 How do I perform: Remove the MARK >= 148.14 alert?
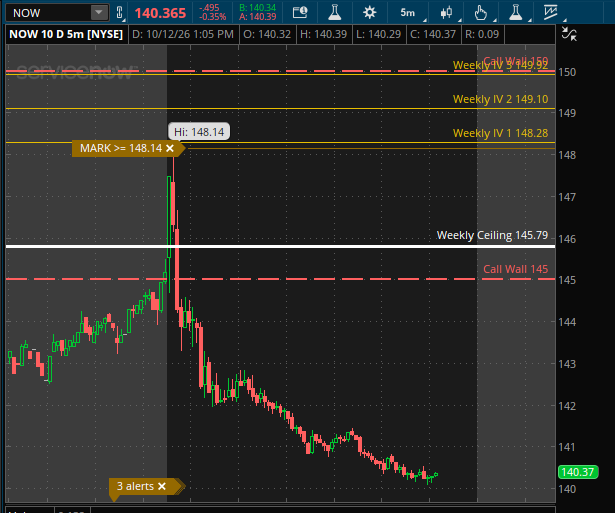click(170, 148)
